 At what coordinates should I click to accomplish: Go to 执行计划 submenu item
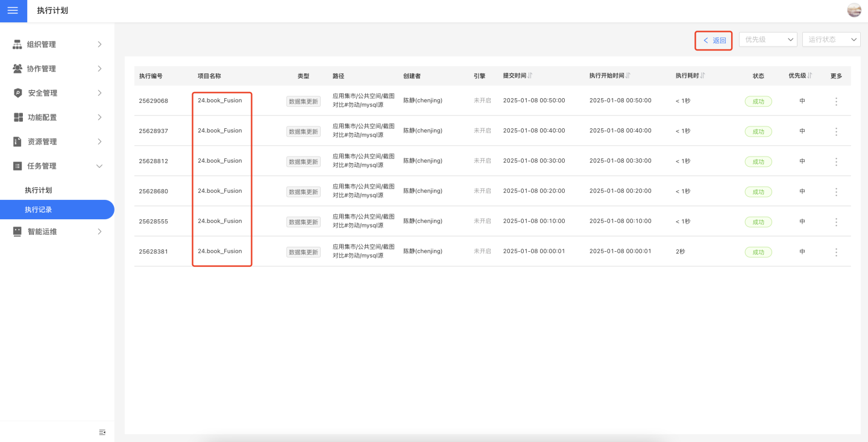tap(39, 190)
